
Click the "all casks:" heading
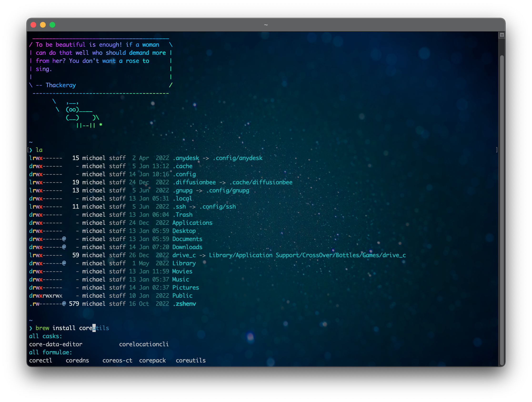click(x=46, y=336)
